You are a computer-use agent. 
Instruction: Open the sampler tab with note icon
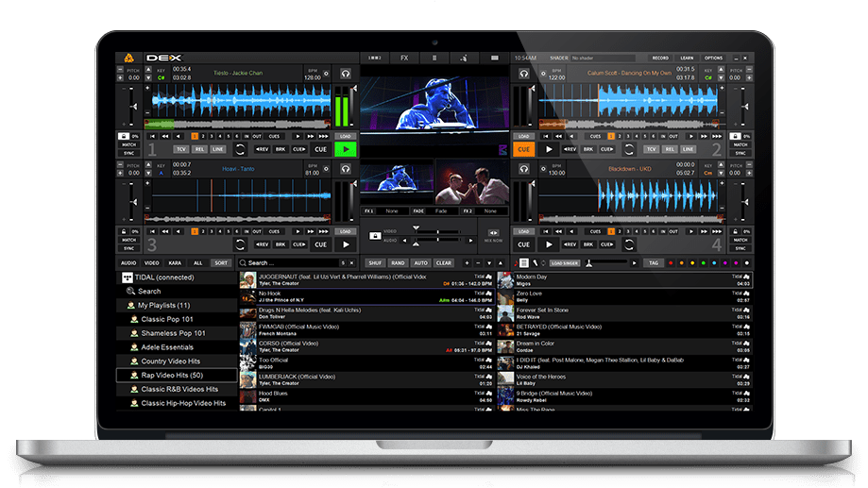464,58
